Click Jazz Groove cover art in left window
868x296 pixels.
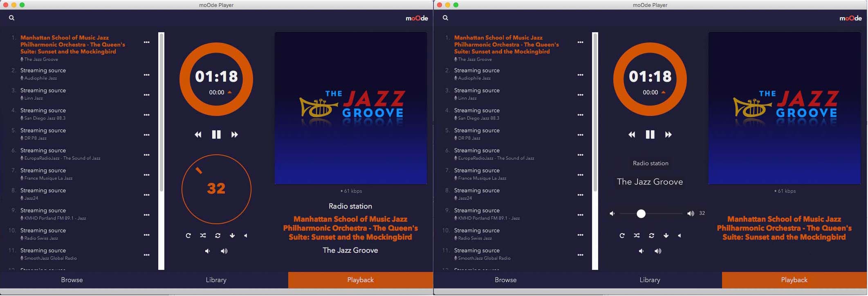point(351,108)
